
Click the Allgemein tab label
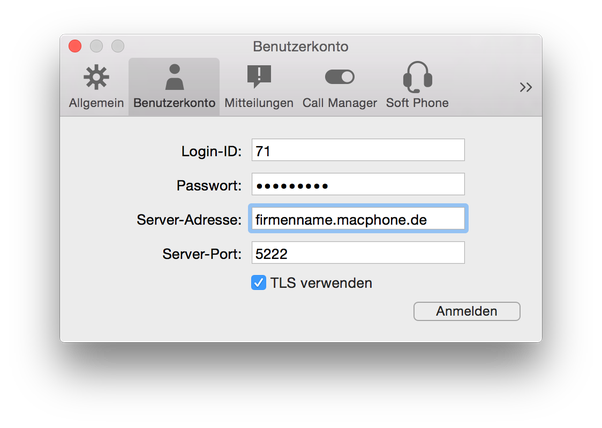96,103
